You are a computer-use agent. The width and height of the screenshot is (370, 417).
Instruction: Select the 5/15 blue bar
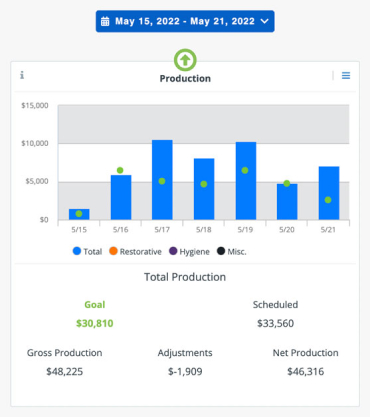tap(79, 214)
